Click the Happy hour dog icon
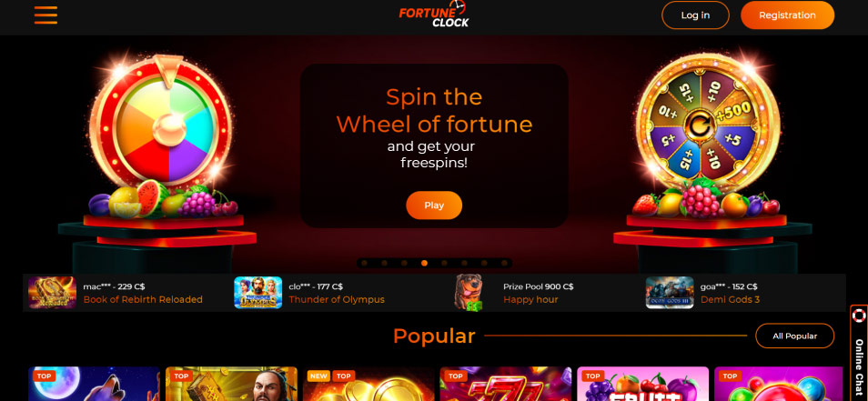The height and width of the screenshot is (401, 868). click(469, 293)
